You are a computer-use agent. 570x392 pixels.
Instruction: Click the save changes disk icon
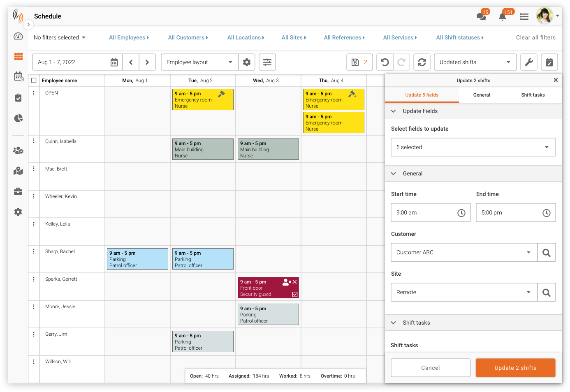[355, 62]
